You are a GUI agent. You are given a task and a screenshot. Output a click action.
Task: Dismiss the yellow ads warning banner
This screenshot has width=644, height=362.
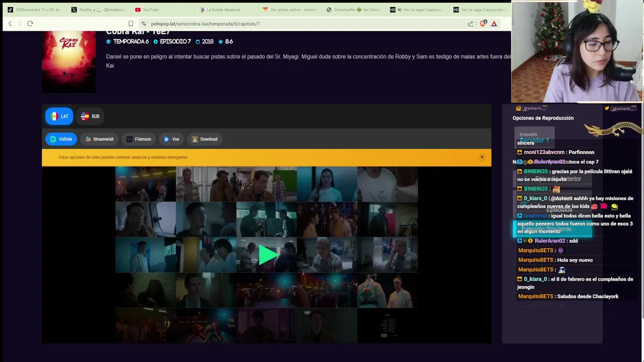tap(482, 157)
